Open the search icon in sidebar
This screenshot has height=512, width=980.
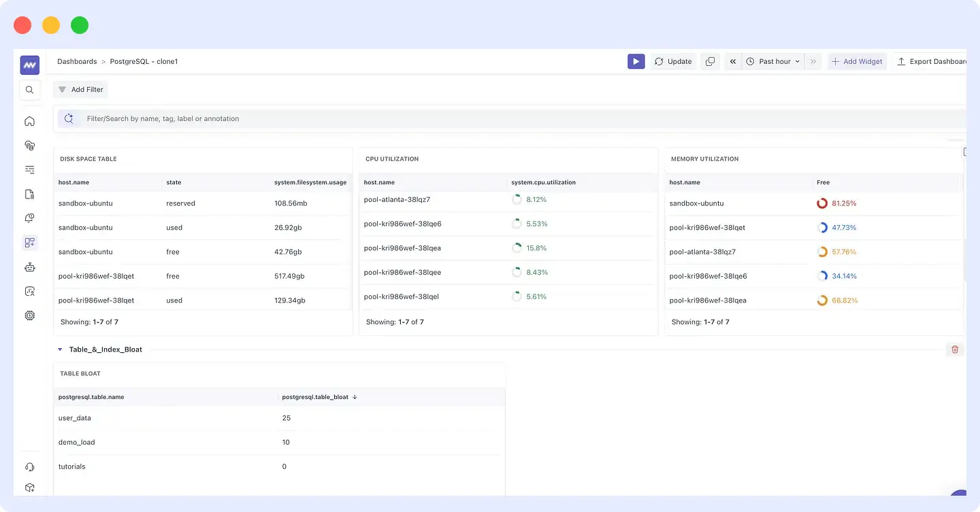click(29, 90)
